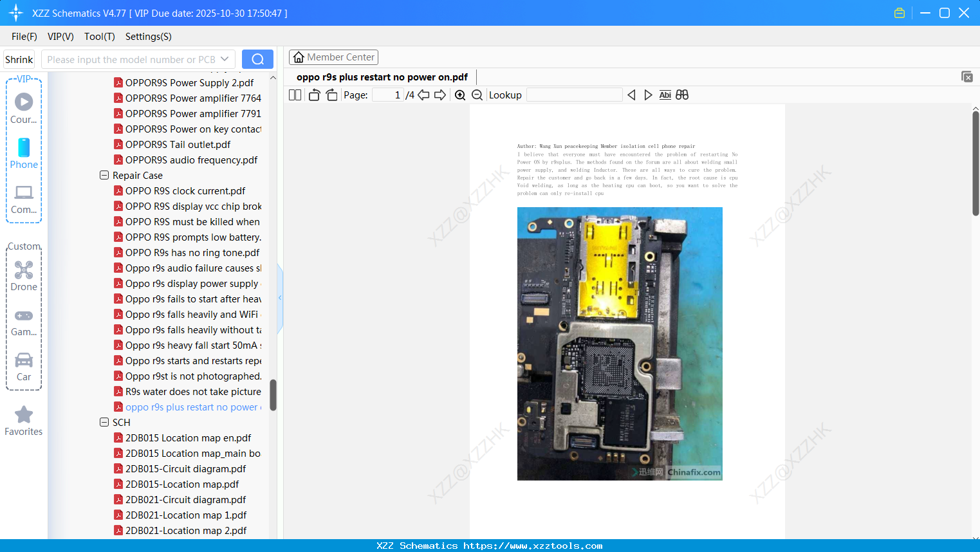This screenshot has height=552, width=980.
Task: Rotate the PDF page clockwise
Action: click(x=331, y=95)
